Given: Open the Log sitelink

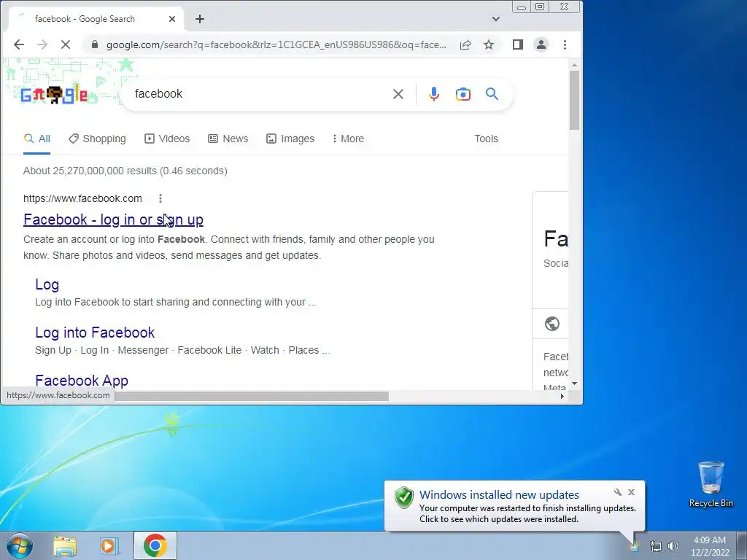Looking at the screenshot, I should (47, 284).
